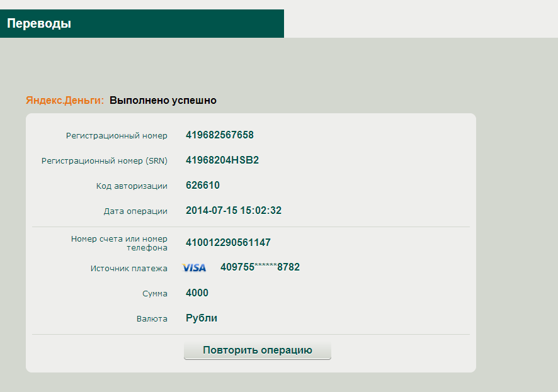Click the Источник платежа label
This screenshot has height=392, width=558.
tap(129, 269)
